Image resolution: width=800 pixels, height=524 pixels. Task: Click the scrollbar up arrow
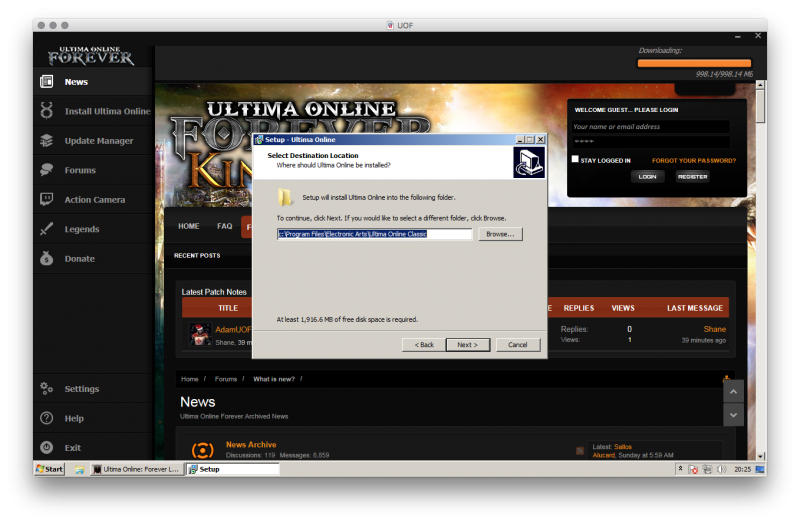point(760,85)
